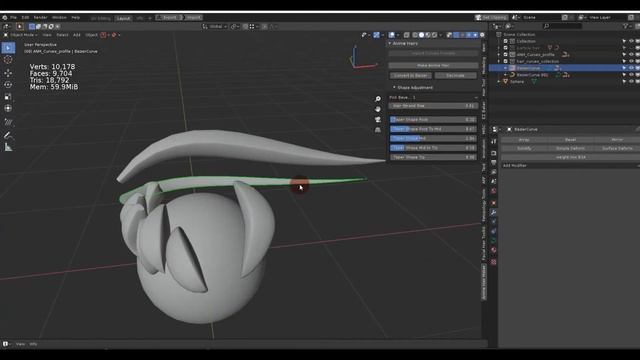Screen dimensions: 640x360
Task: Expand ANM_Curves_profile collection row
Action: click(x=499, y=55)
